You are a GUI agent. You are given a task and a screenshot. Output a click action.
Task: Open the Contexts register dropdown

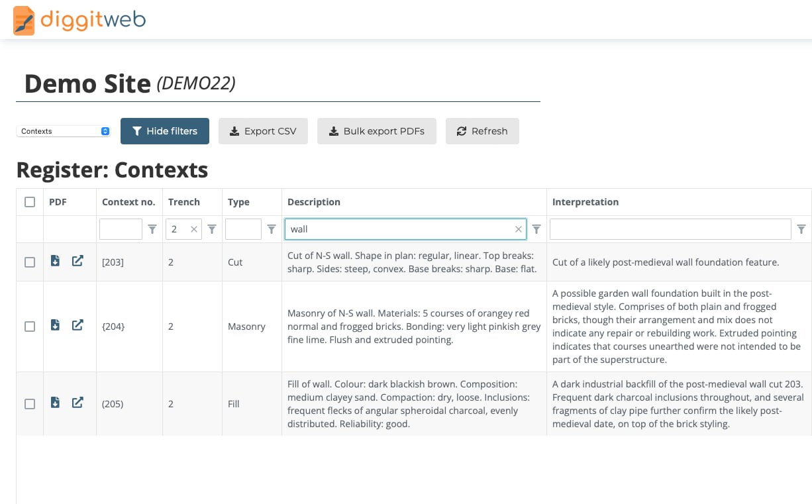click(63, 131)
